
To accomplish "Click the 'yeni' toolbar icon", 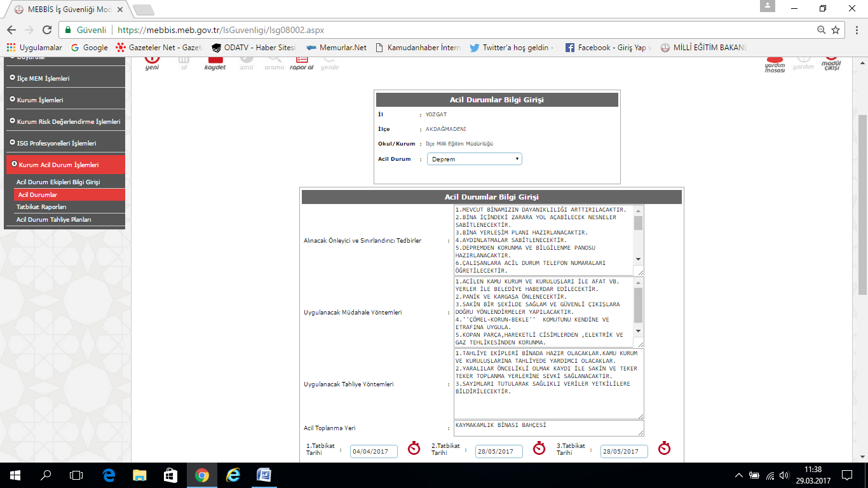I will coord(152,61).
